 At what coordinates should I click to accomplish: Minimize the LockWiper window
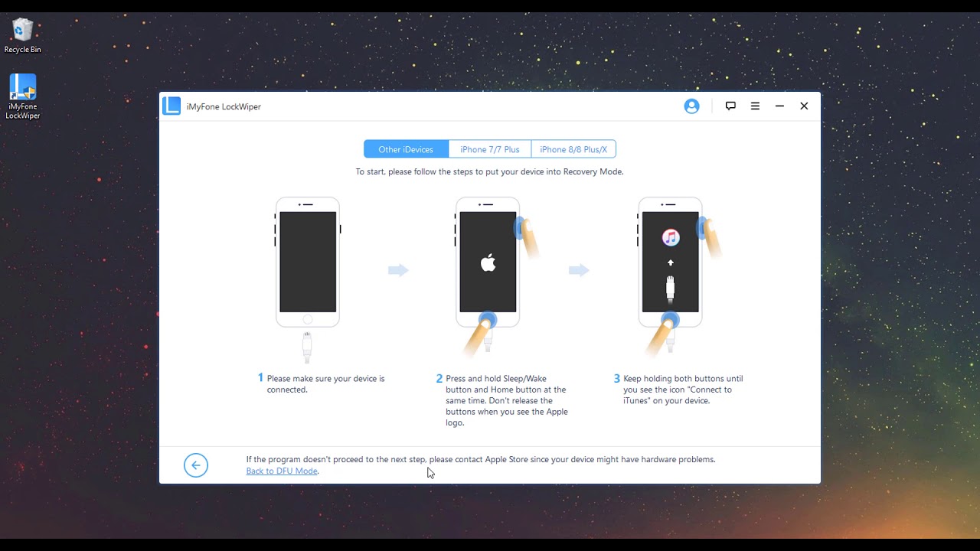[779, 106]
